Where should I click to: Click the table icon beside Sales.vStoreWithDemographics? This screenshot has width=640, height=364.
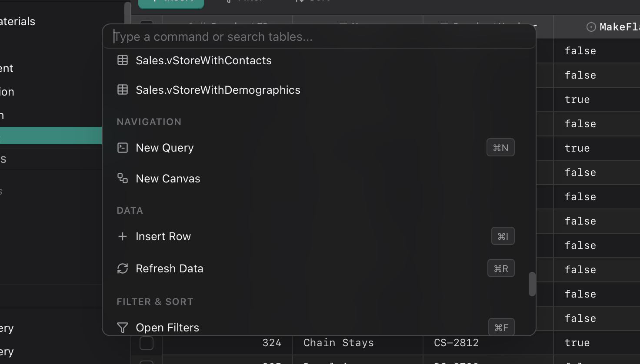click(x=123, y=90)
